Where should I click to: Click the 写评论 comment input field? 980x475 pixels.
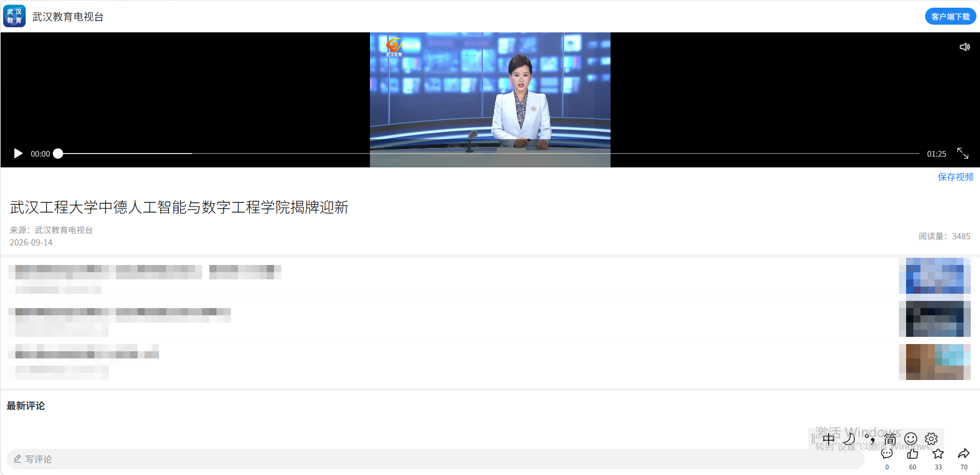435,459
